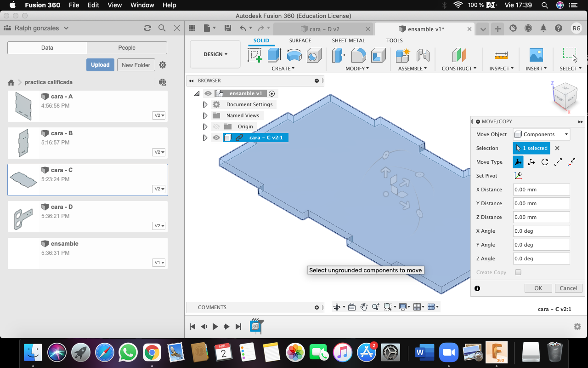Select Point to Point move type
This screenshot has height=368, width=588.
[x=558, y=162]
